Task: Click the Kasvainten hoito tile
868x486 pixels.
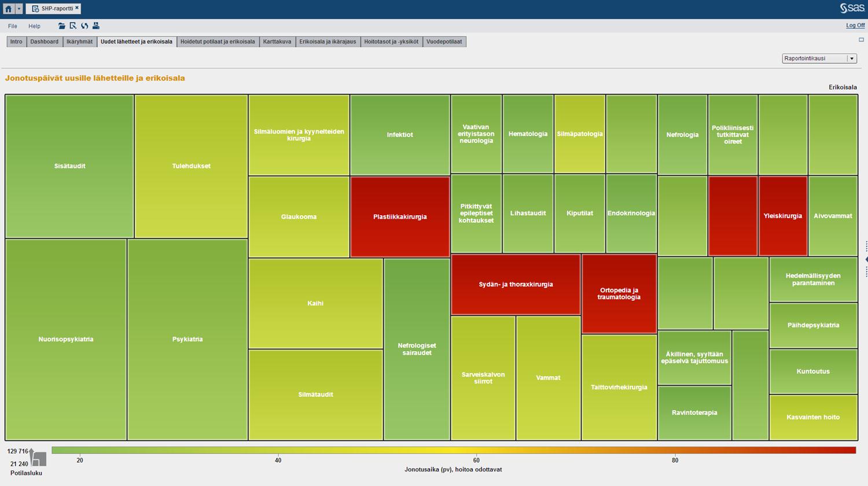Action: 813,417
